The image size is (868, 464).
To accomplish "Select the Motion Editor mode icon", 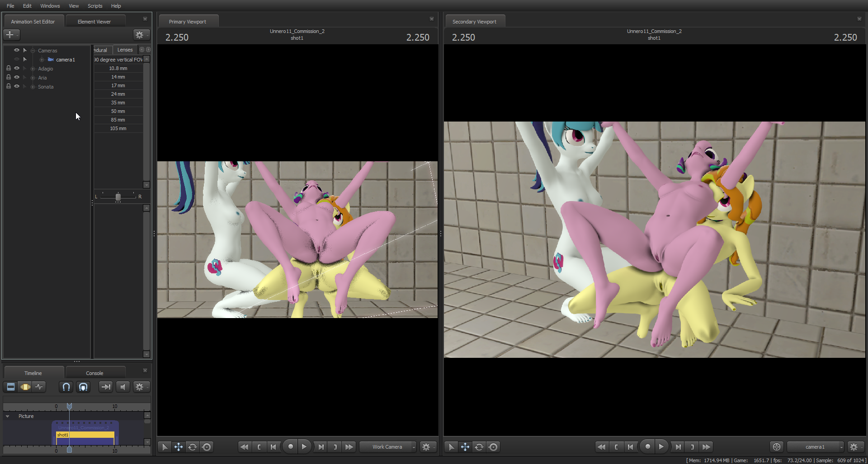I will click(25, 387).
